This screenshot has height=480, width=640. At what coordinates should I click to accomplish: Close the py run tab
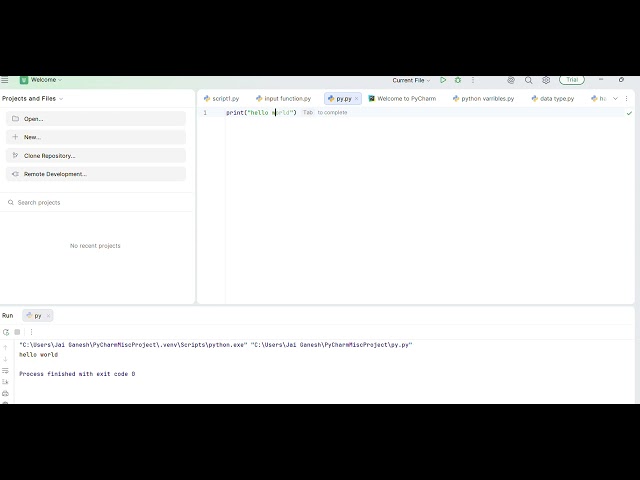coord(48,316)
